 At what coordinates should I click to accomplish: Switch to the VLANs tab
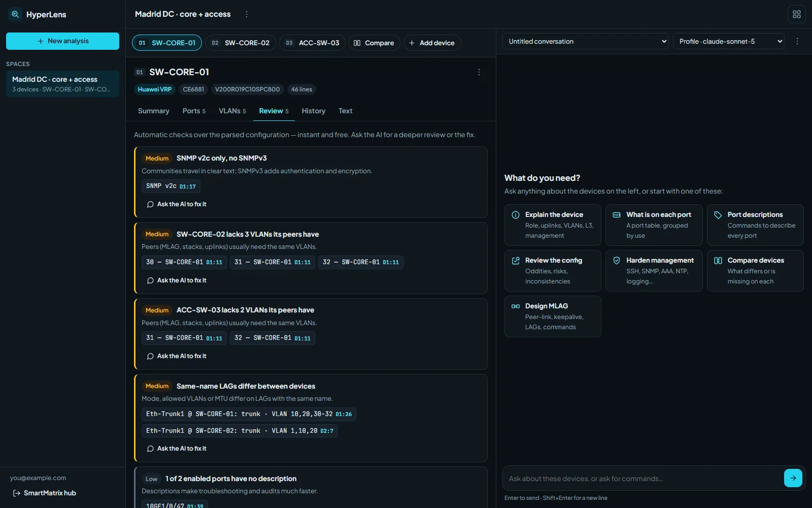(x=232, y=111)
